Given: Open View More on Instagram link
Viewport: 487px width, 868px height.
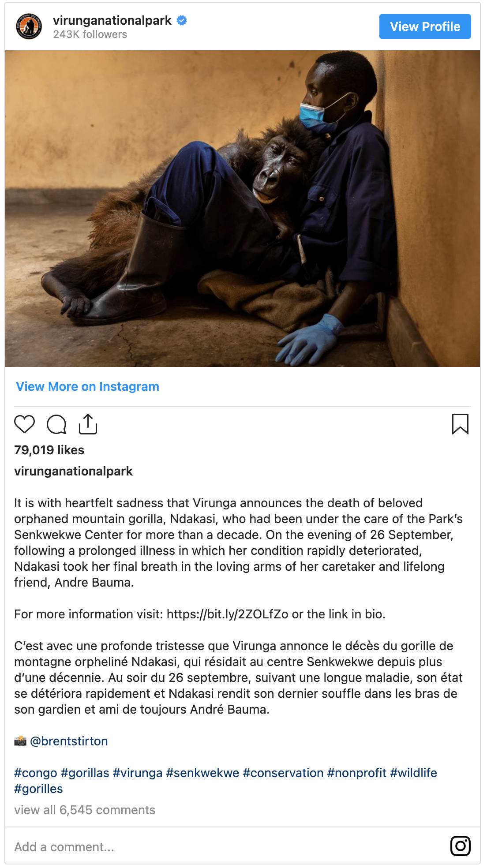Looking at the screenshot, I should pyautogui.click(x=87, y=386).
